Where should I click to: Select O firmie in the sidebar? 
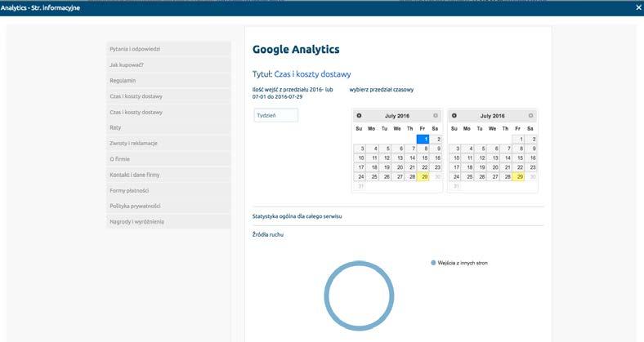168,158
